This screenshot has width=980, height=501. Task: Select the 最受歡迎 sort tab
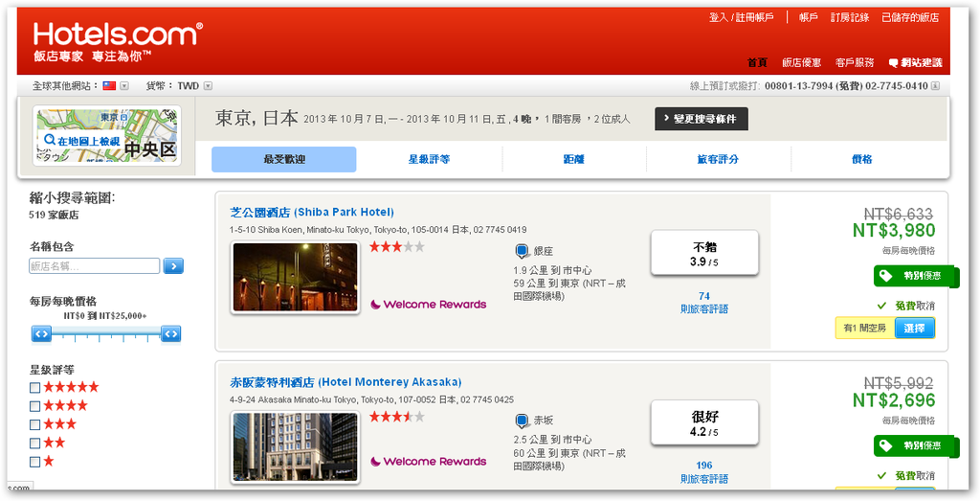(283, 159)
